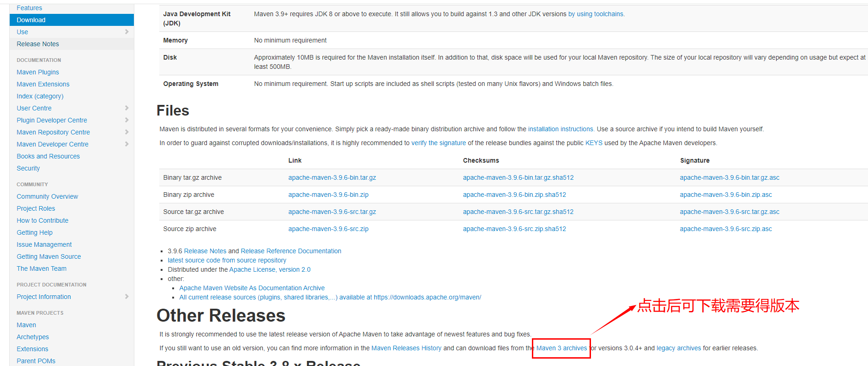The height and width of the screenshot is (366, 868).
Task: Open Issue Management link
Action: tap(44, 244)
